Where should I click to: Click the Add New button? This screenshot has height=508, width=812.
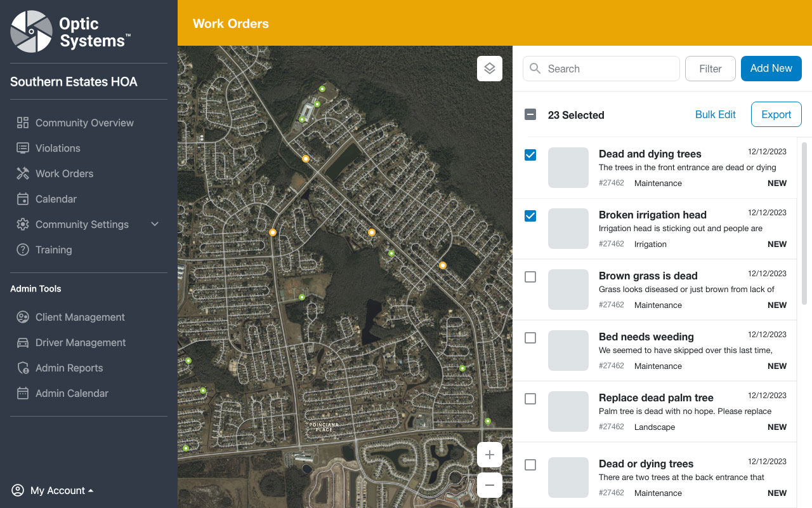[771, 69]
